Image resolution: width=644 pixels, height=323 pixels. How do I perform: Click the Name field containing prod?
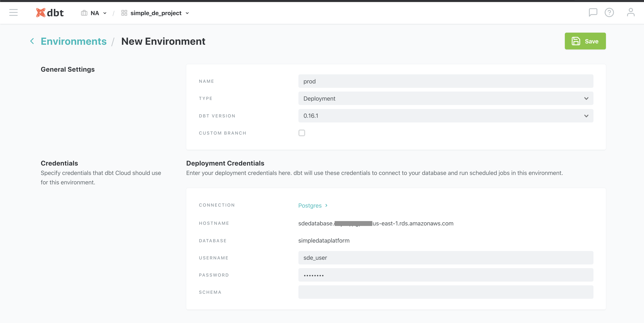[x=445, y=81]
